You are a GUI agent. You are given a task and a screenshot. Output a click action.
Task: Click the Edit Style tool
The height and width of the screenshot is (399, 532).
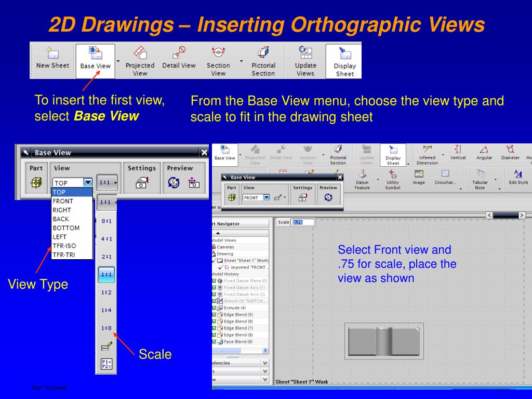[x=518, y=178]
